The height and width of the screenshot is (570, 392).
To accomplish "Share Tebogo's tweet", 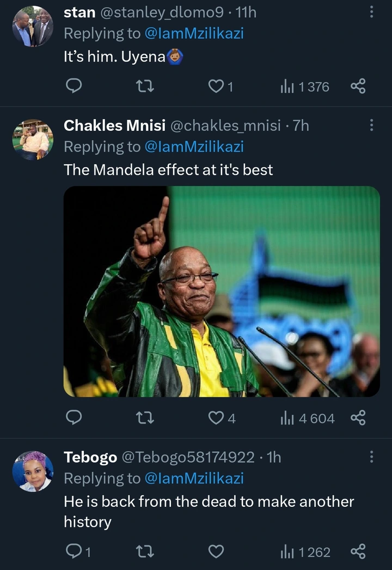I will [358, 552].
